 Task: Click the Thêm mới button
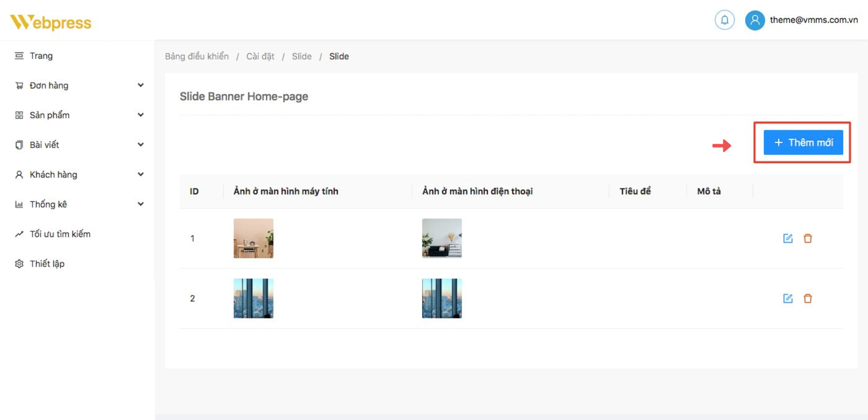803,143
